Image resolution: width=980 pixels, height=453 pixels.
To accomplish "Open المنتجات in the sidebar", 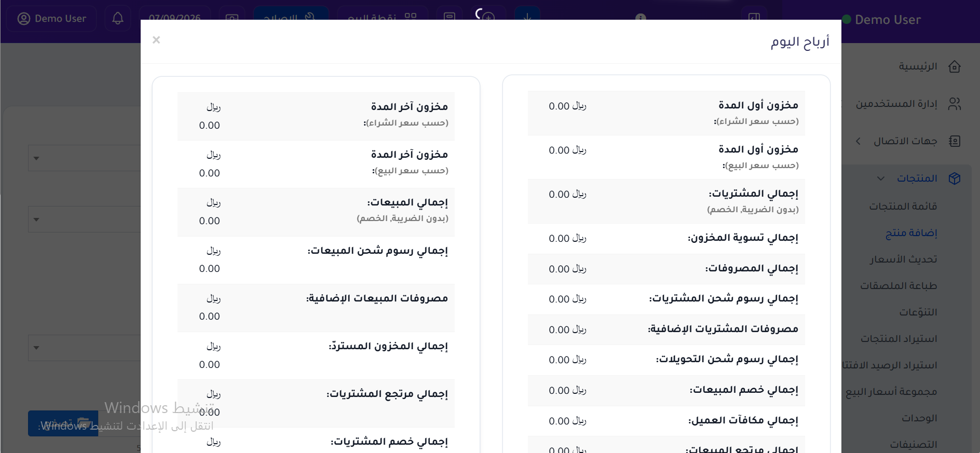I will (917, 179).
